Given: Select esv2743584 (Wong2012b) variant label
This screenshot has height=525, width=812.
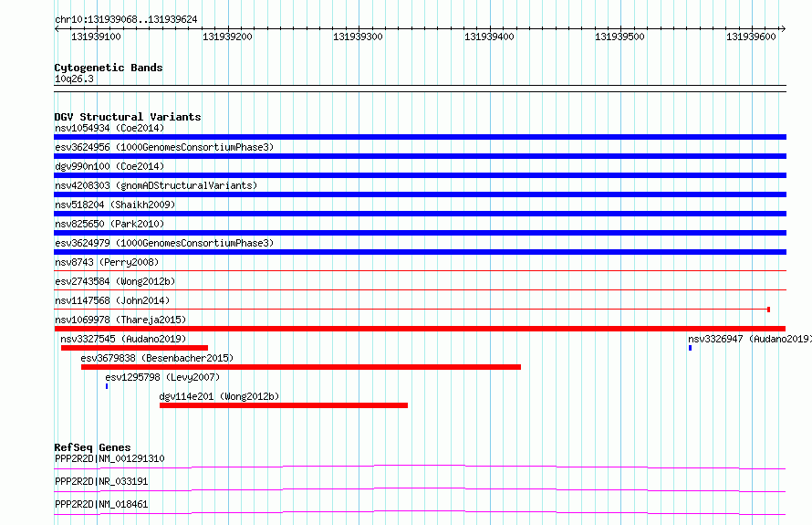Looking at the screenshot, I should click(115, 281).
